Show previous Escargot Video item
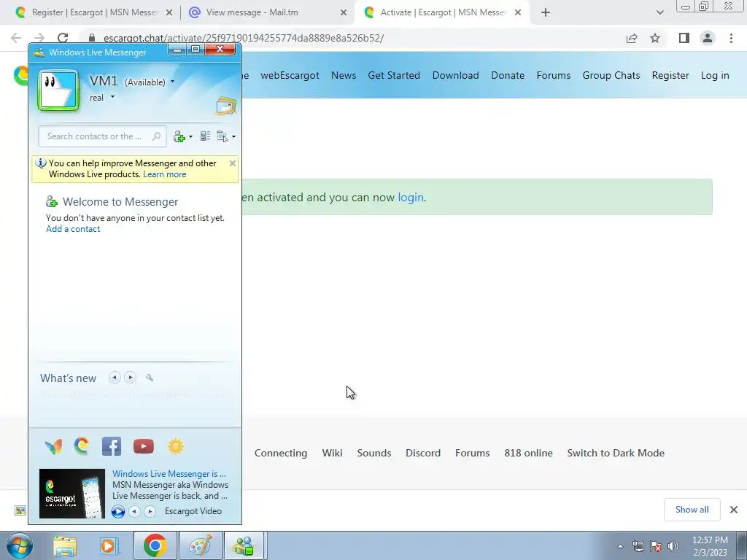This screenshot has height=560, width=747. [x=135, y=511]
